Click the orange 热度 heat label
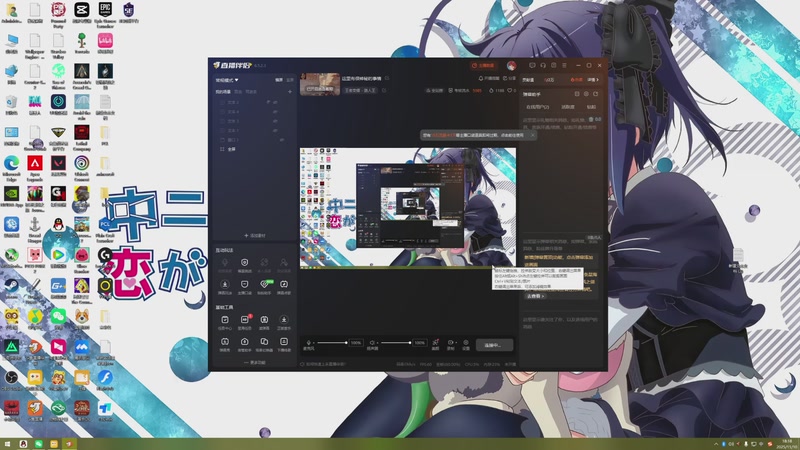The width and height of the screenshot is (800, 450). click(577, 80)
